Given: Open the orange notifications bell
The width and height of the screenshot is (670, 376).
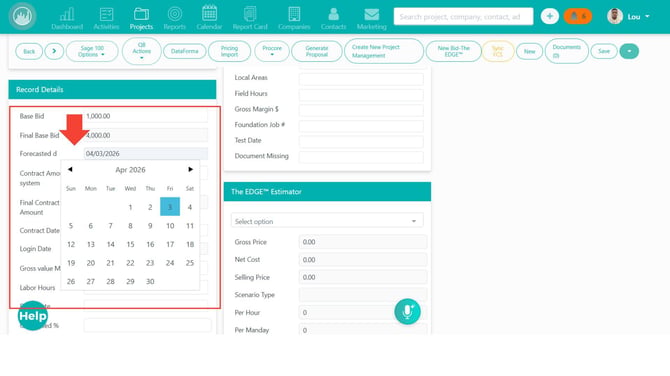Looking at the screenshot, I should coord(578,16).
